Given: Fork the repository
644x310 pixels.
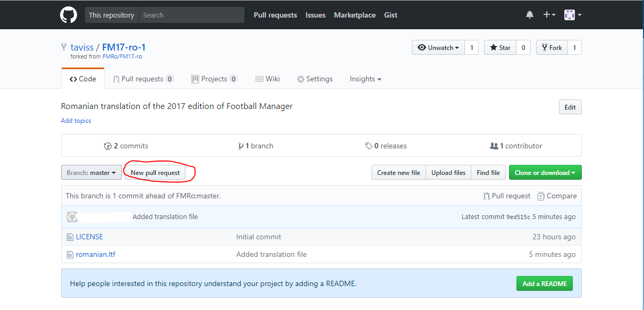Looking at the screenshot, I should point(552,47).
